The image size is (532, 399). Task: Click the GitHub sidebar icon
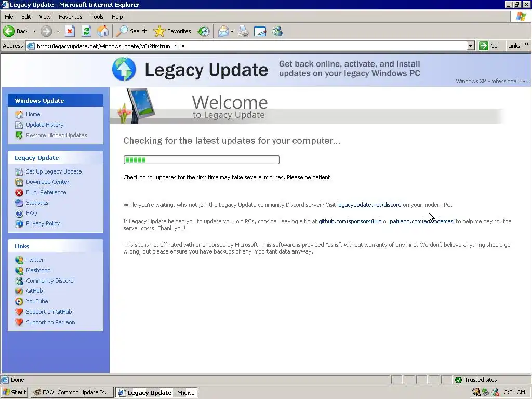pyautogui.click(x=19, y=291)
